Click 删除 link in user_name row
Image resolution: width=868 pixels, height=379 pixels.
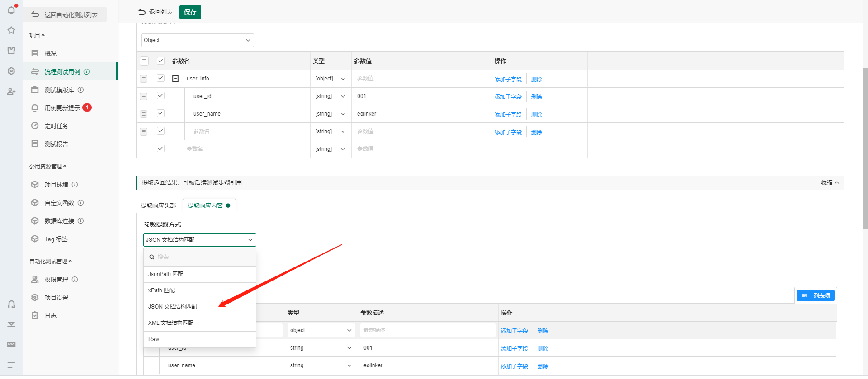(x=537, y=114)
